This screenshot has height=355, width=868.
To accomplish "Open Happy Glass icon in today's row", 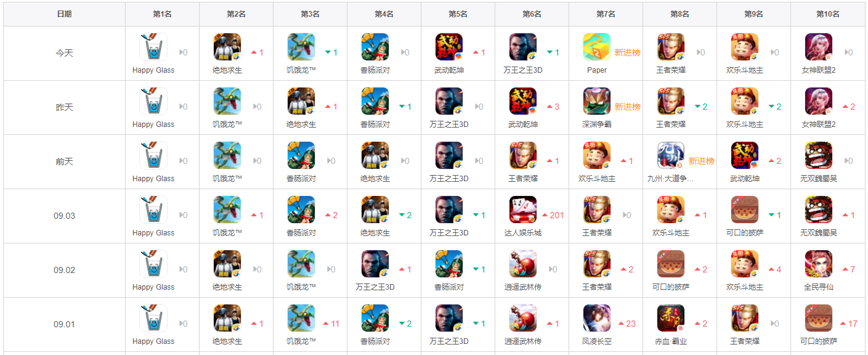I will (153, 47).
